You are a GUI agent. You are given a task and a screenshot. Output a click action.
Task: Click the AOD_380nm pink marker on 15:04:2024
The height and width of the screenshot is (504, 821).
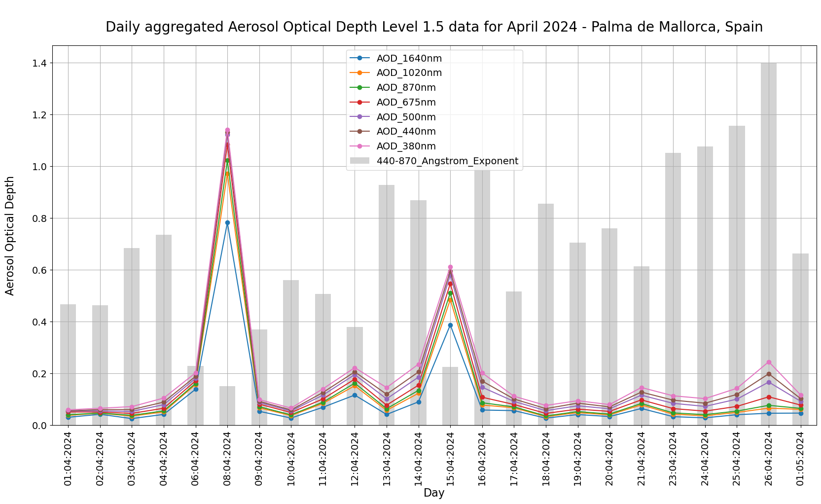(x=450, y=267)
